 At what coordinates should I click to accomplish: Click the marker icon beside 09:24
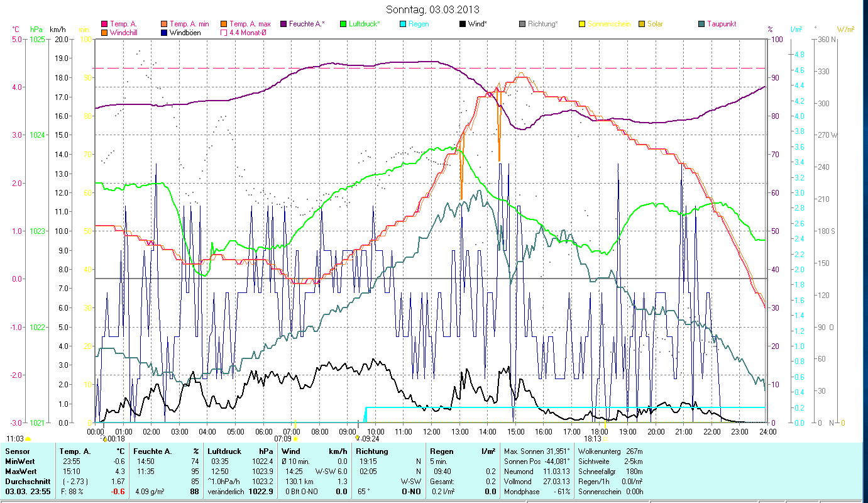[x=357, y=438]
